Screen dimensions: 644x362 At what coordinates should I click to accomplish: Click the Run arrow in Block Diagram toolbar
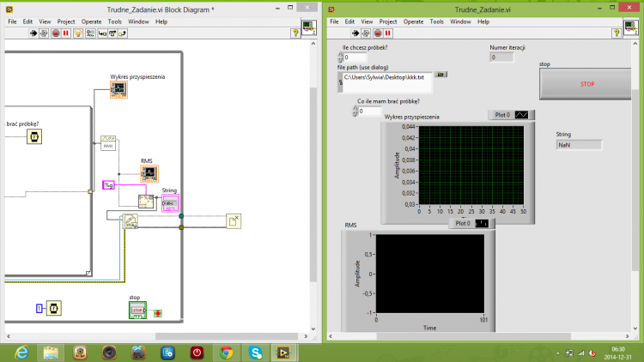pos(33,33)
